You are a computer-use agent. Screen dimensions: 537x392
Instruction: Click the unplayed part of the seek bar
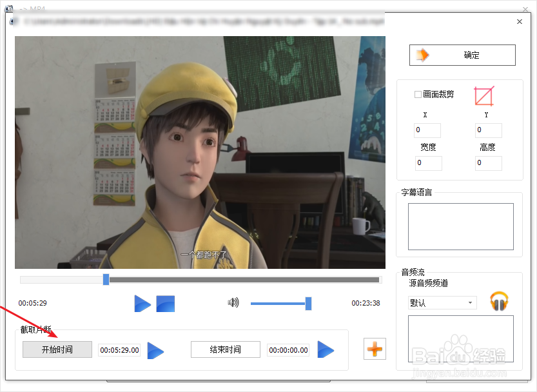[244, 280]
